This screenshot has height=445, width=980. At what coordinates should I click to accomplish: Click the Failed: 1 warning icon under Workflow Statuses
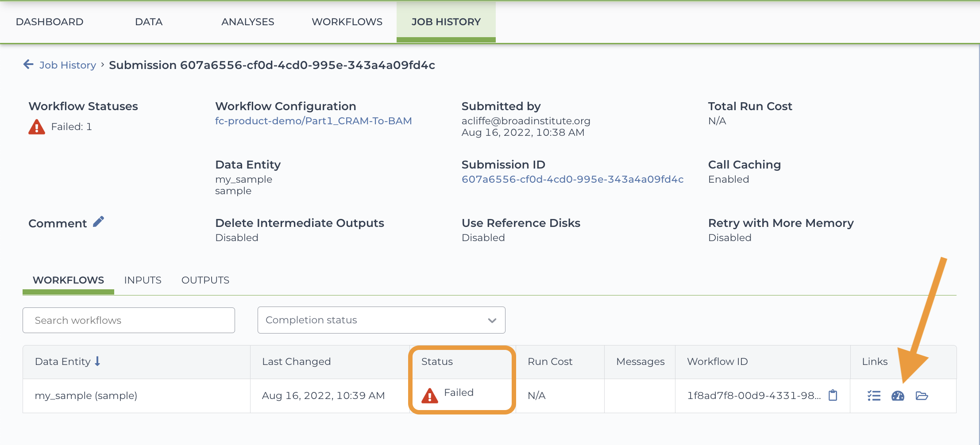click(37, 127)
